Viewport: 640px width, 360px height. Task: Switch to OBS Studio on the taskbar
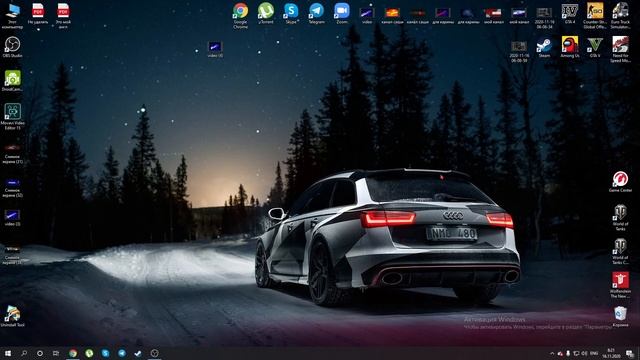(x=154, y=353)
